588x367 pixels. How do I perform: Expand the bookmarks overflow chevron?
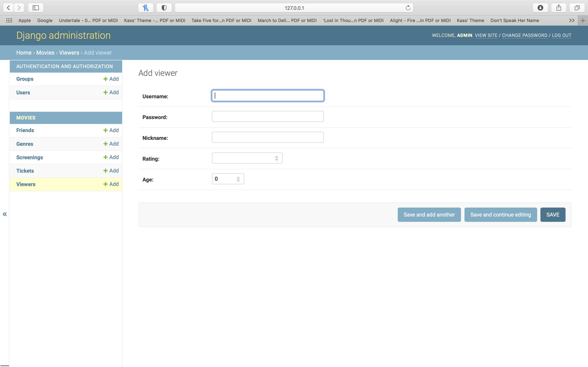[x=572, y=20]
